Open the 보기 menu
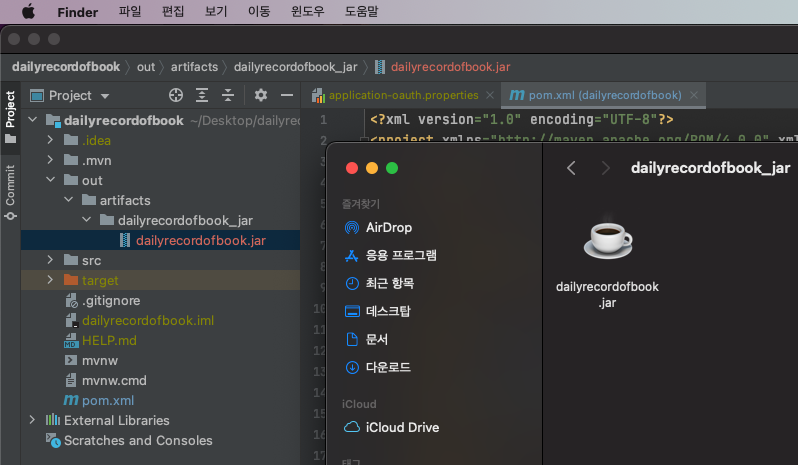Screen dimensions: 798x465 216,11
